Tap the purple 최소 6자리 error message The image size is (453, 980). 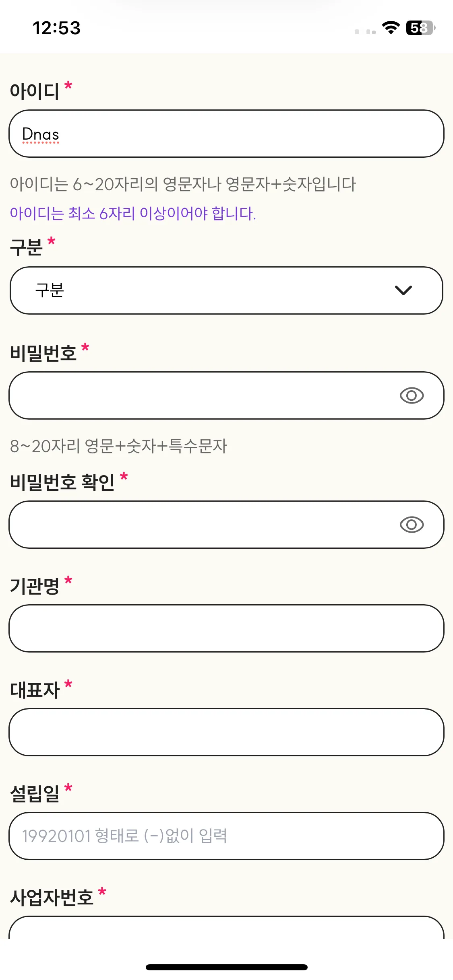(x=133, y=213)
